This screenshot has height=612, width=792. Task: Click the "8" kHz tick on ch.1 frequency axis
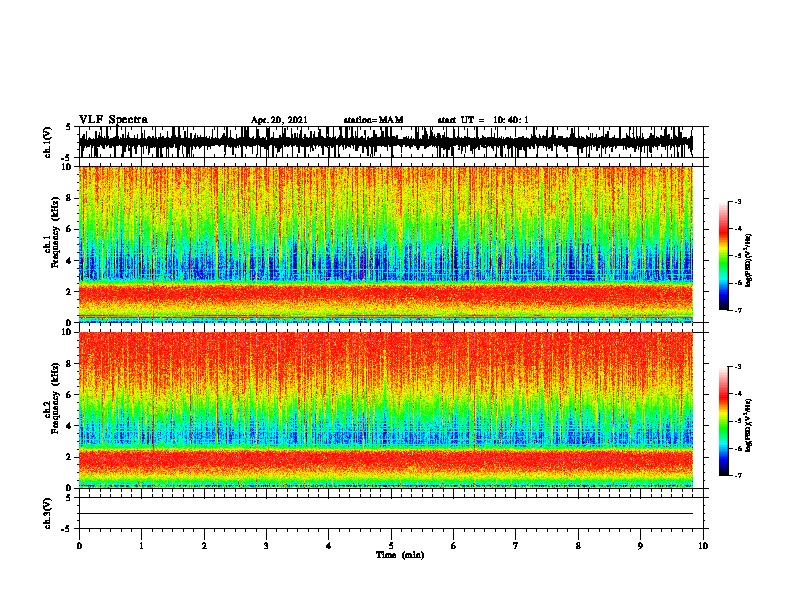(70, 198)
